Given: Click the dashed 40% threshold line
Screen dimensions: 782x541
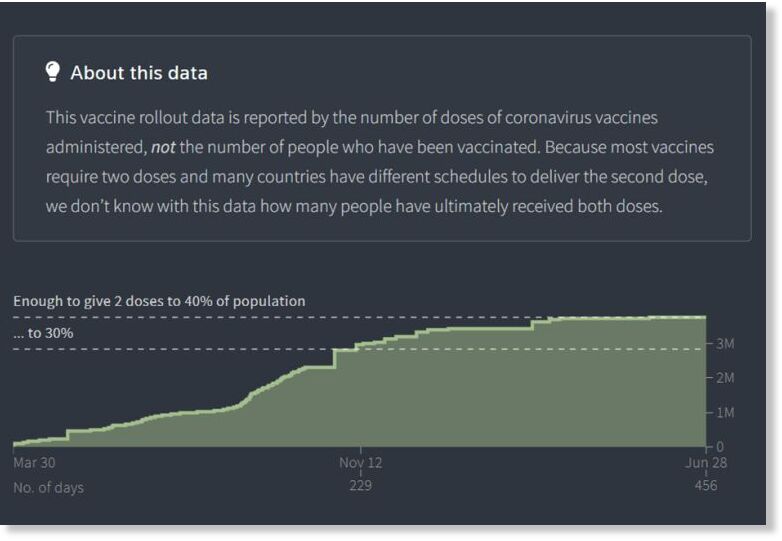Looking at the screenshot, I should pos(279,317).
